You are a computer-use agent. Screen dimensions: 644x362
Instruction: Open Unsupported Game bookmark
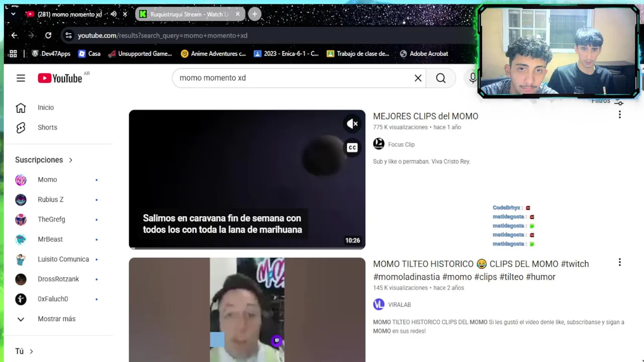[140, 54]
